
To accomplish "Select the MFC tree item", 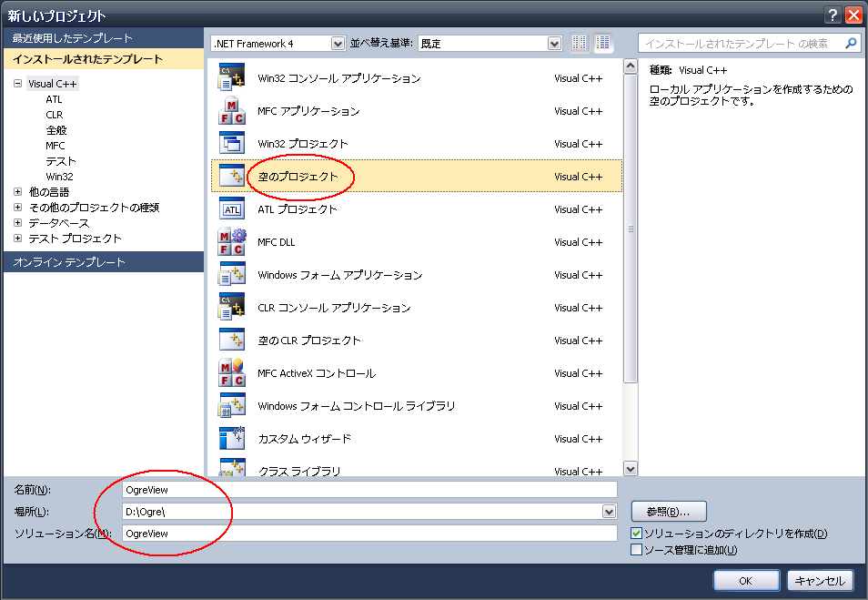I will click(x=55, y=146).
